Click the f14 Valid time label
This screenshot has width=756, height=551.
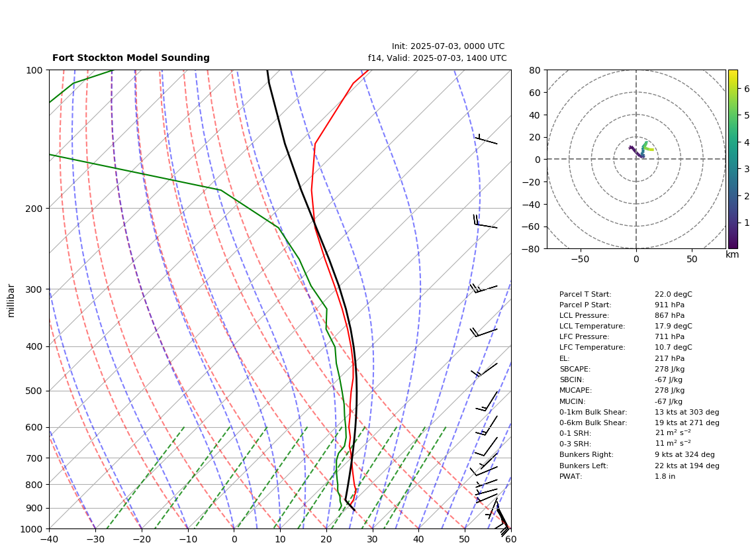[438, 58]
